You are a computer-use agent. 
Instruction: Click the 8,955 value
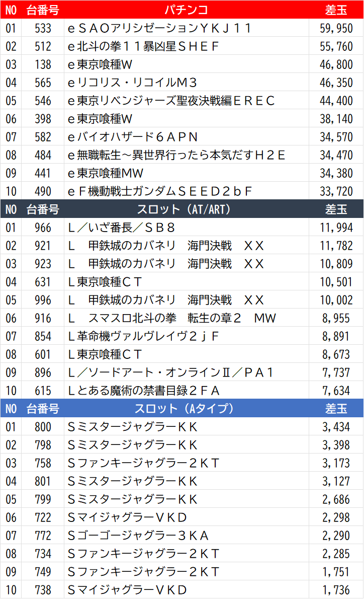click(x=336, y=318)
